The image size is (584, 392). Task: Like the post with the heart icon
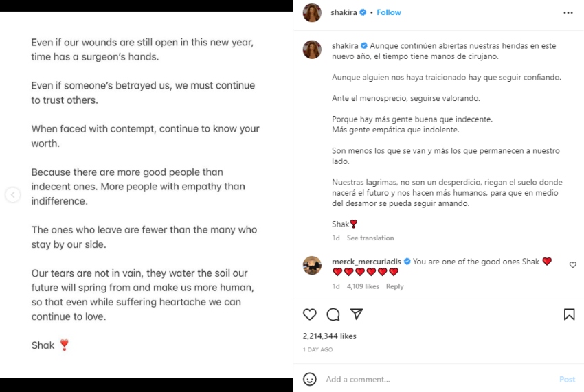[310, 314]
